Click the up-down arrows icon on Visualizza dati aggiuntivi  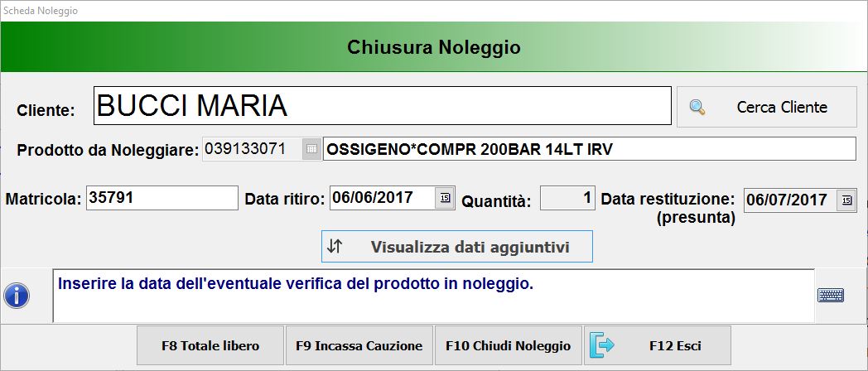tap(335, 246)
